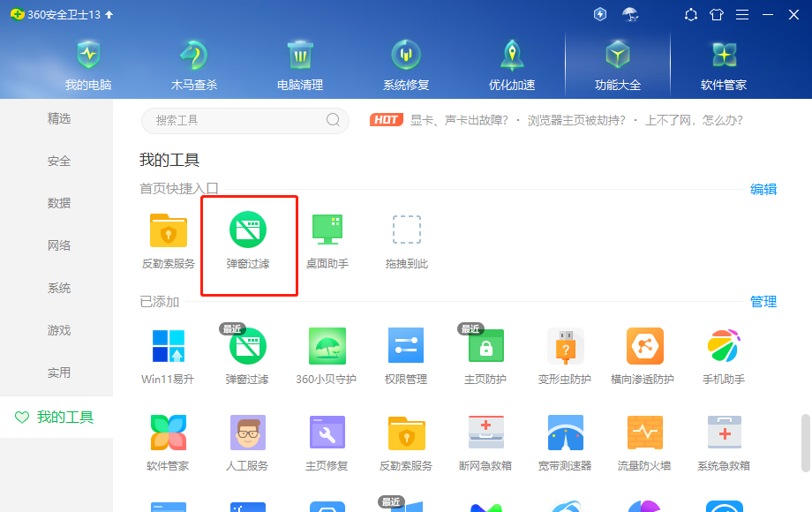Viewport: 812px width, 512px height.
Task: Open 弹窗过滤 in 已添加 list
Action: (x=247, y=357)
